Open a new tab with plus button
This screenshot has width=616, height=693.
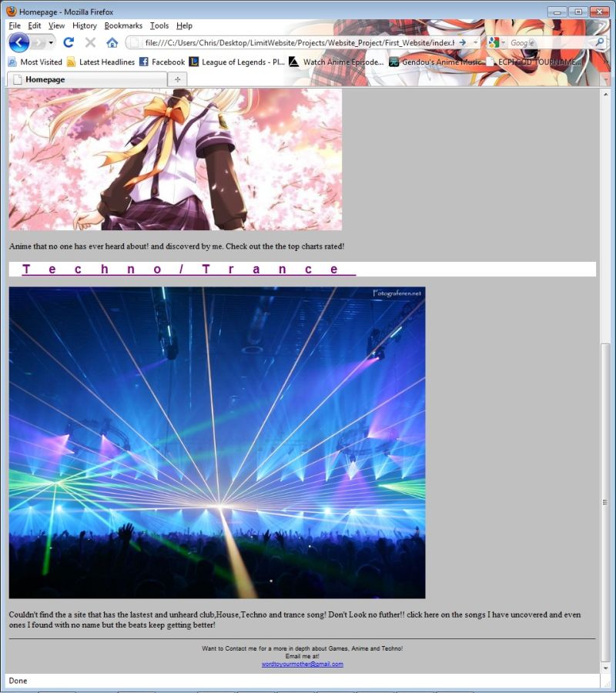click(178, 79)
